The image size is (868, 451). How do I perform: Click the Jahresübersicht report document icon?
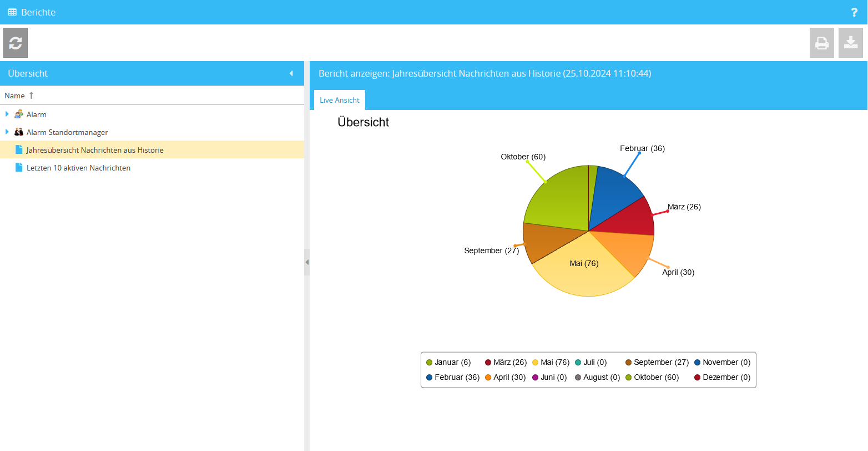pos(19,149)
